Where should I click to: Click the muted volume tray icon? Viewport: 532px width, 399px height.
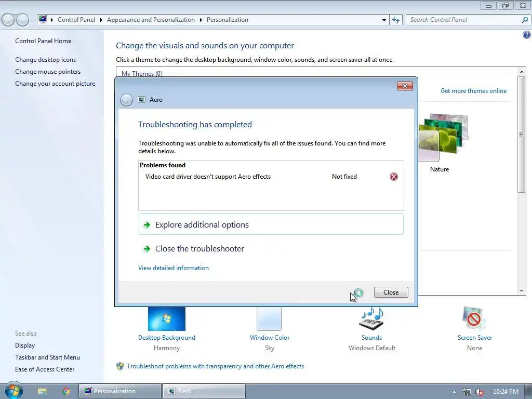tap(479, 392)
